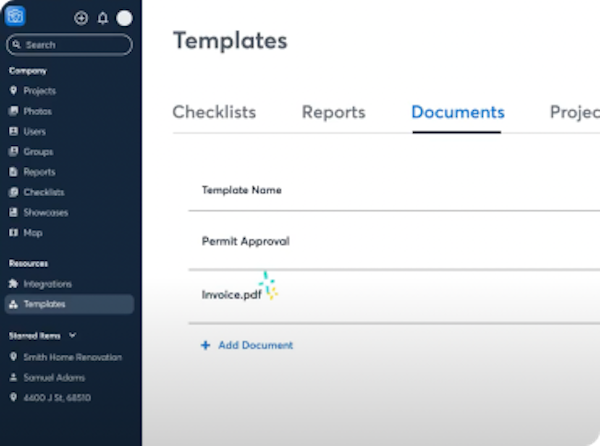
Task: Click the Add Document link
Action: (255, 345)
